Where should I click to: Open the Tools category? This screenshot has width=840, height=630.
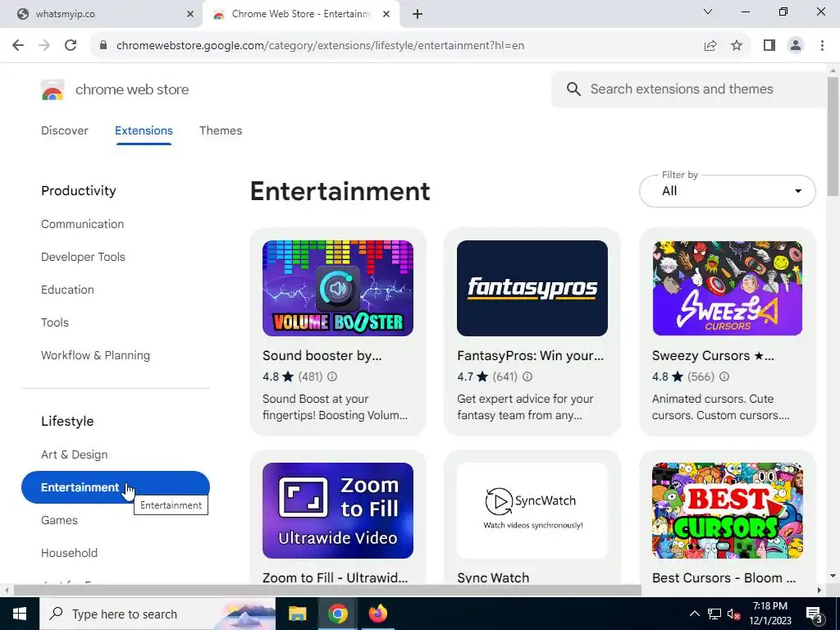point(55,322)
